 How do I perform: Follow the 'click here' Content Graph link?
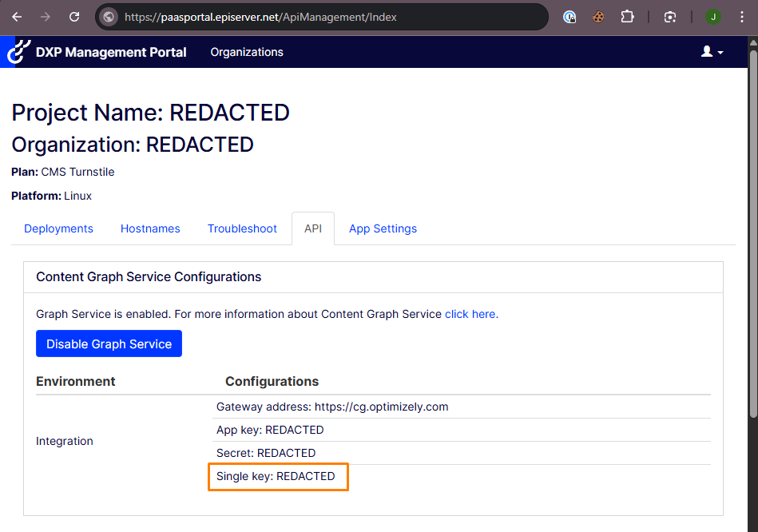pyautogui.click(x=471, y=314)
